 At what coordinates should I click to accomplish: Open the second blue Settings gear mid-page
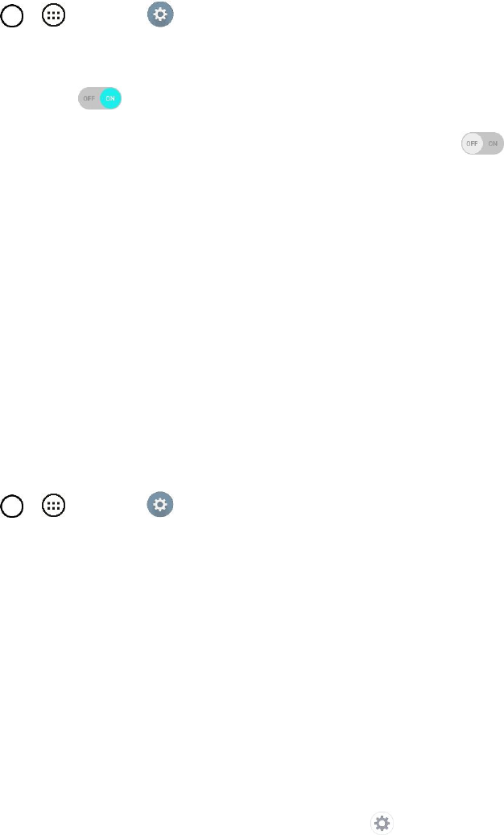[x=160, y=506]
